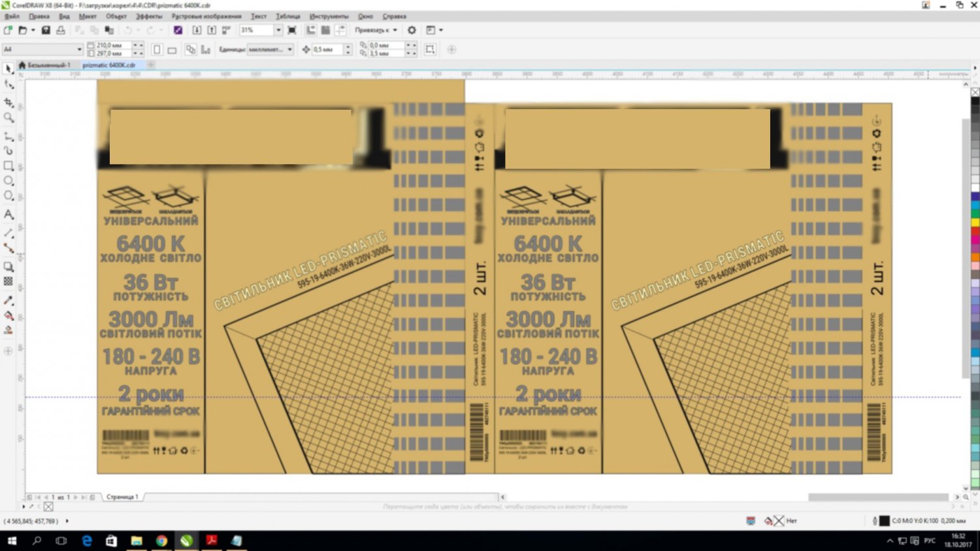Click the Print icon
This screenshot has width=980, height=551.
[61, 30]
